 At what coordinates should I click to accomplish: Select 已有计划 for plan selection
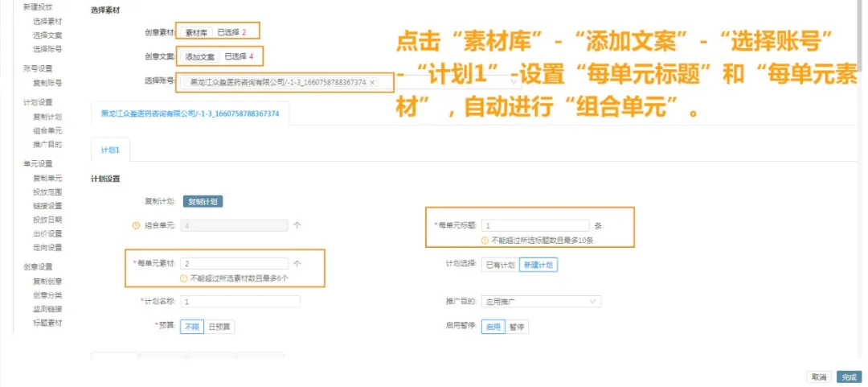pos(501,265)
